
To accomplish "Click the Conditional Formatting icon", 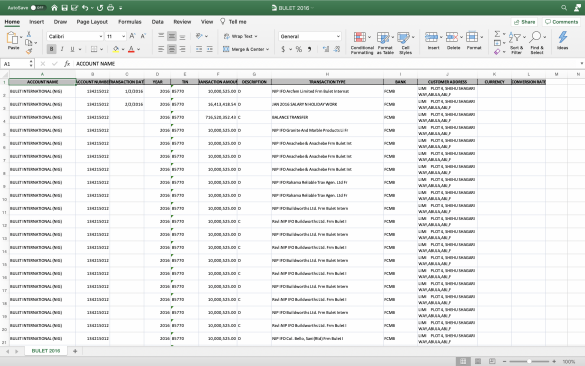I will pos(360,38).
